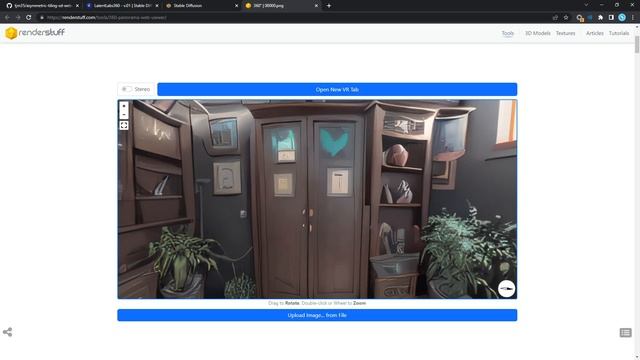Open the 3D Models nav item

tap(538, 33)
